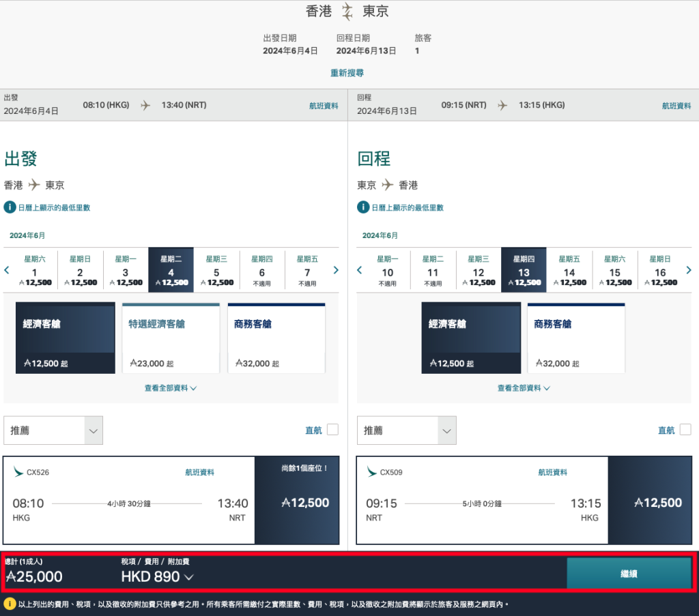Click plane icon in the 出發 summary bar
Viewport: 699px width, 616px height.
[x=145, y=105]
